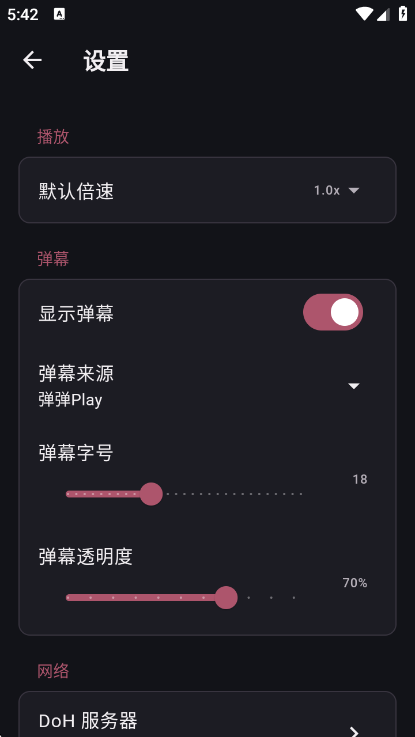Tap the 网络 section header
415x737 pixels.
pyautogui.click(x=53, y=671)
